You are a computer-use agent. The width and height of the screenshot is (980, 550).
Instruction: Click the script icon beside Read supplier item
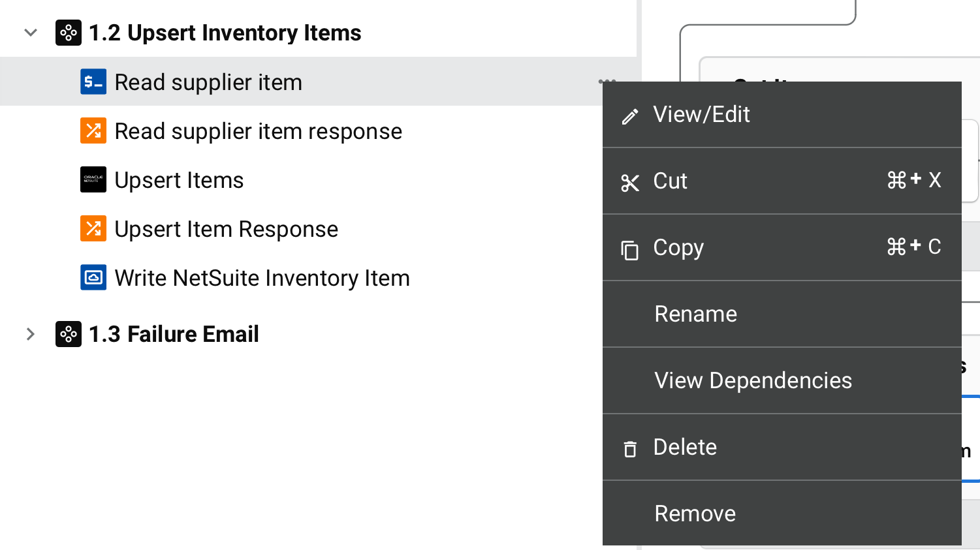93,82
